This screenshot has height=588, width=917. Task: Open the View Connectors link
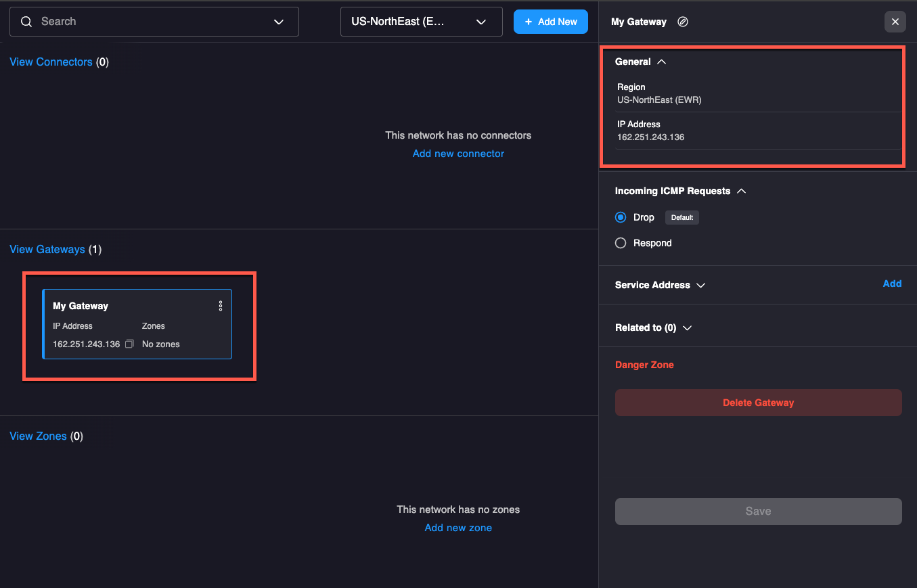coord(51,62)
